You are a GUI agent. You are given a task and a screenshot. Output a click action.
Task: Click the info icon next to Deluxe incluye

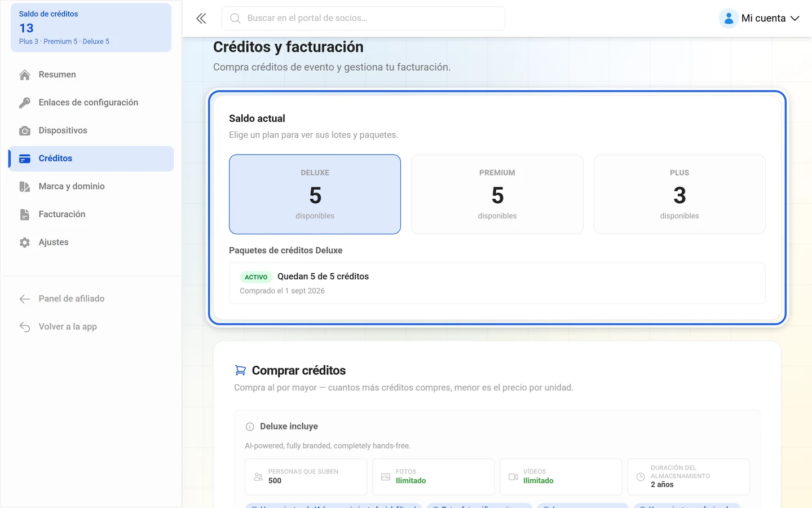click(250, 427)
